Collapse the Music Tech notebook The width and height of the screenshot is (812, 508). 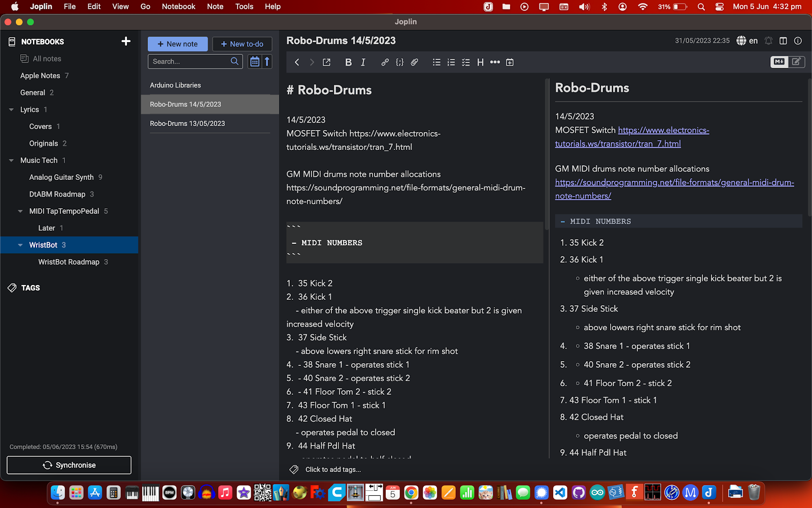click(x=11, y=161)
